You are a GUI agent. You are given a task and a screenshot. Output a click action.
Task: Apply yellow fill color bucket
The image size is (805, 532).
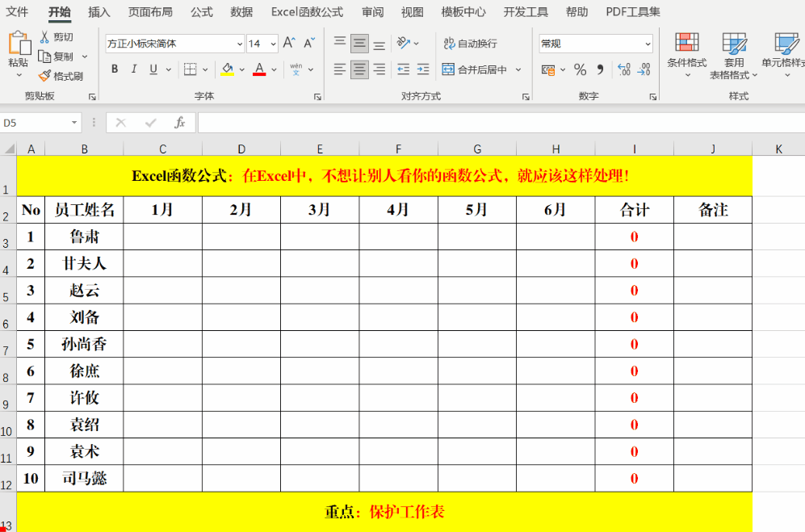click(x=228, y=69)
